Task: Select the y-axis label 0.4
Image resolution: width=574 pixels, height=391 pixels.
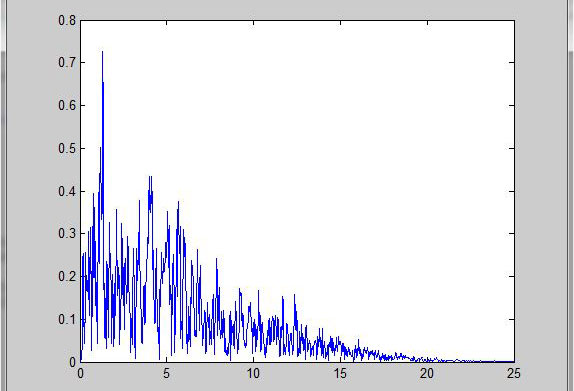Action: pyautogui.click(x=67, y=191)
